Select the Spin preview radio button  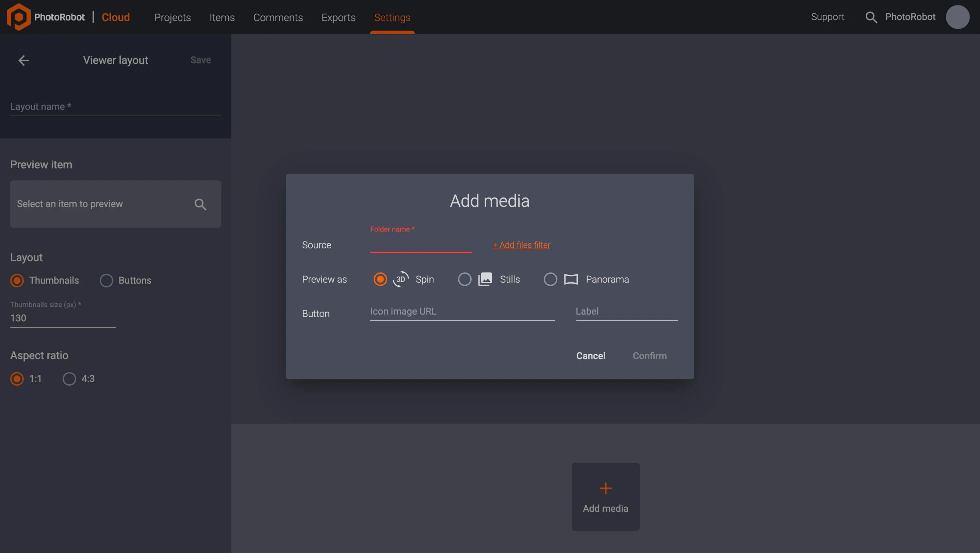click(x=380, y=279)
